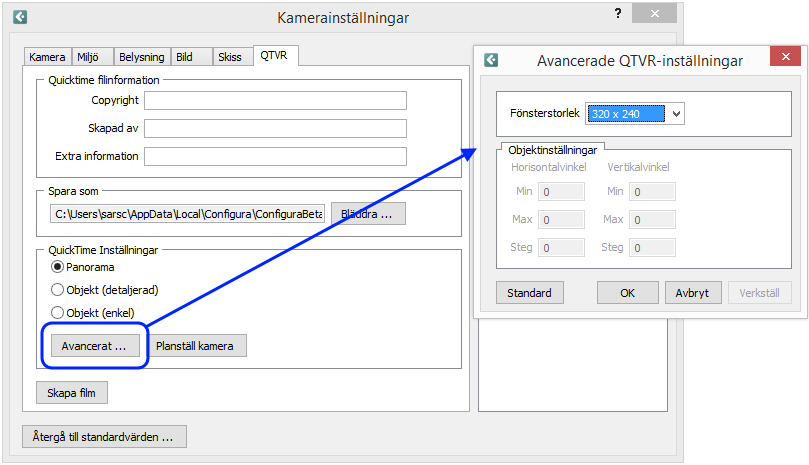This screenshot has height=465, width=809.
Task: Click the Planställ kamera button
Action: coord(195,346)
